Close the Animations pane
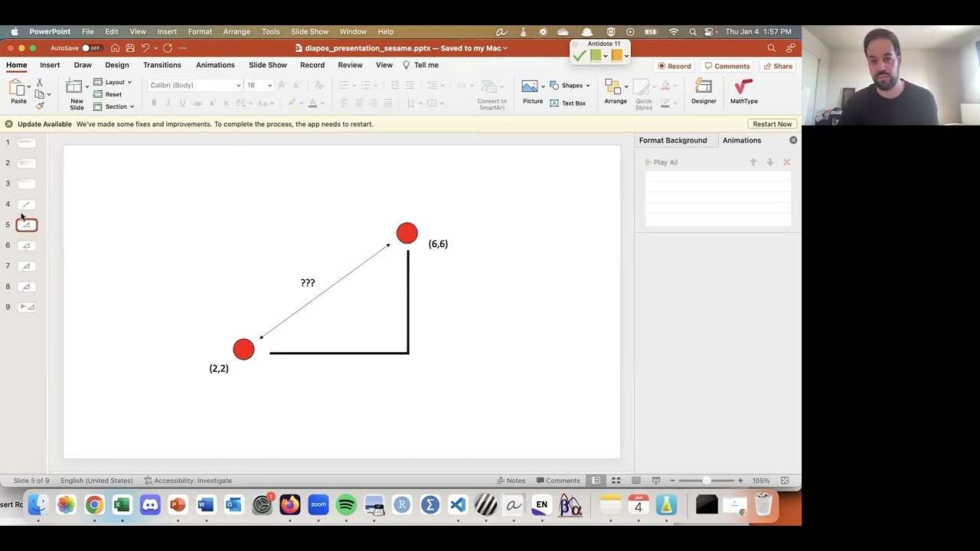Screen dimensions: 980x551 [x=793, y=140]
